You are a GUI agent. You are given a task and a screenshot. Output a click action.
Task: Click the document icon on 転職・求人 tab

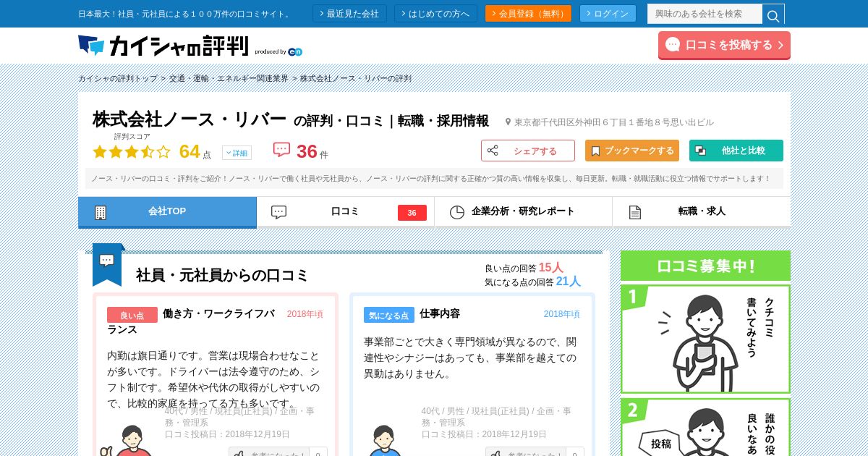click(x=634, y=212)
